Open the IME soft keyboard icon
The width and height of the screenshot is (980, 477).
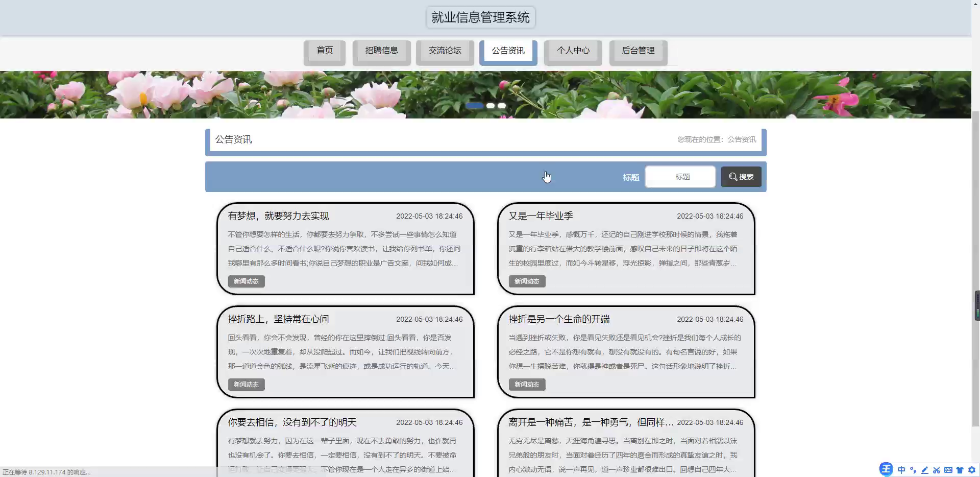click(948, 470)
